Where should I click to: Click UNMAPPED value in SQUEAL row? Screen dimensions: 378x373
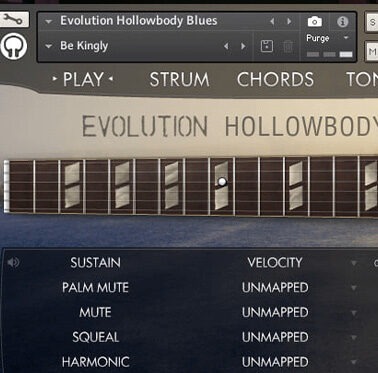(x=275, y=337)
